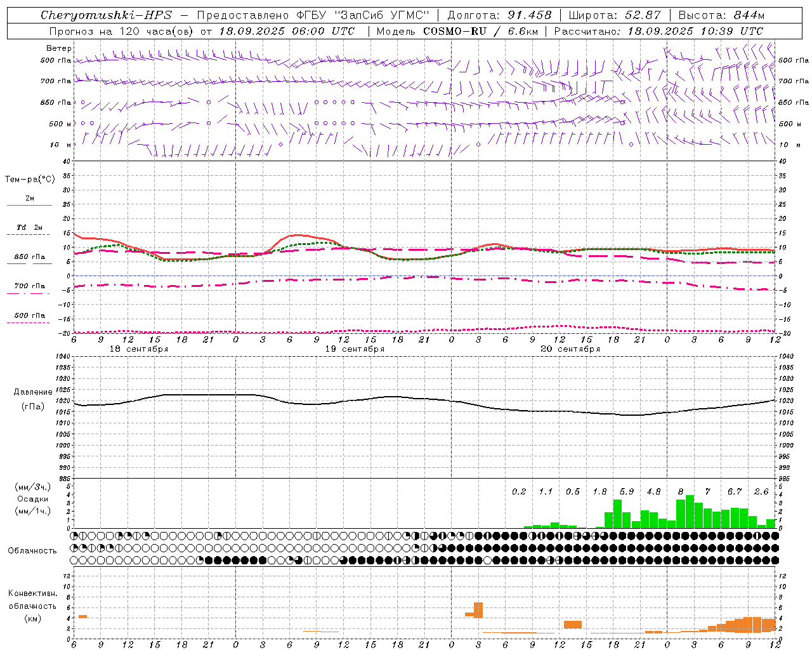The width and height of the screenshot is (812, 650).
Task: Click the 0.5 precipitation total
Action: tap(573, 492)
